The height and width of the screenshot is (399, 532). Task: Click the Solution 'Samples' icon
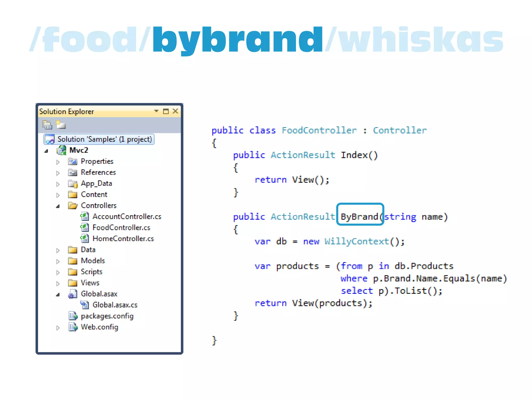[49, 139]
